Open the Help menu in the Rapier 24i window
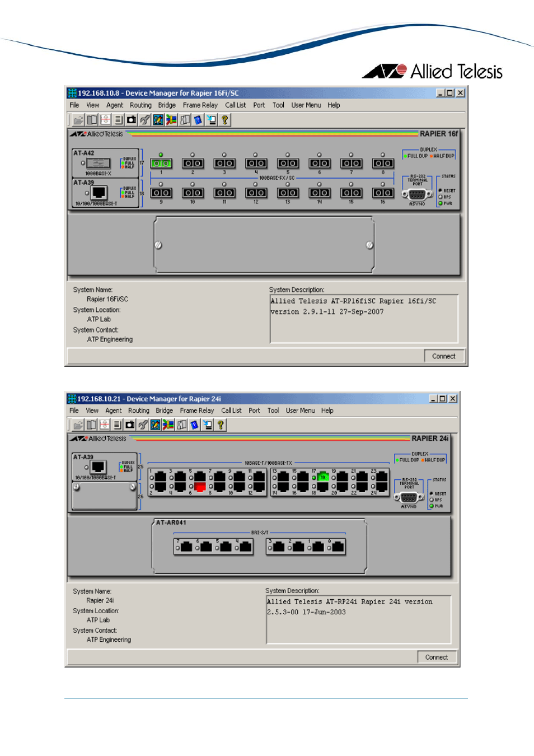 pyautogui.click(x=327, y=410)
